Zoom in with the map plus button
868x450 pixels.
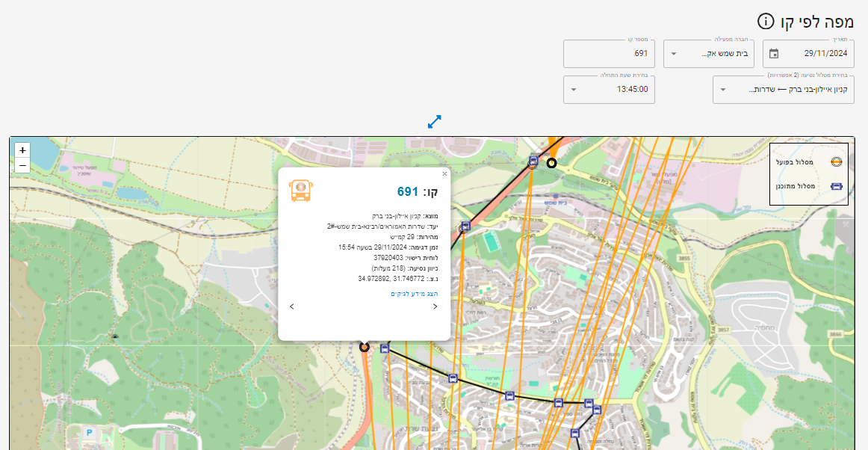22,150
